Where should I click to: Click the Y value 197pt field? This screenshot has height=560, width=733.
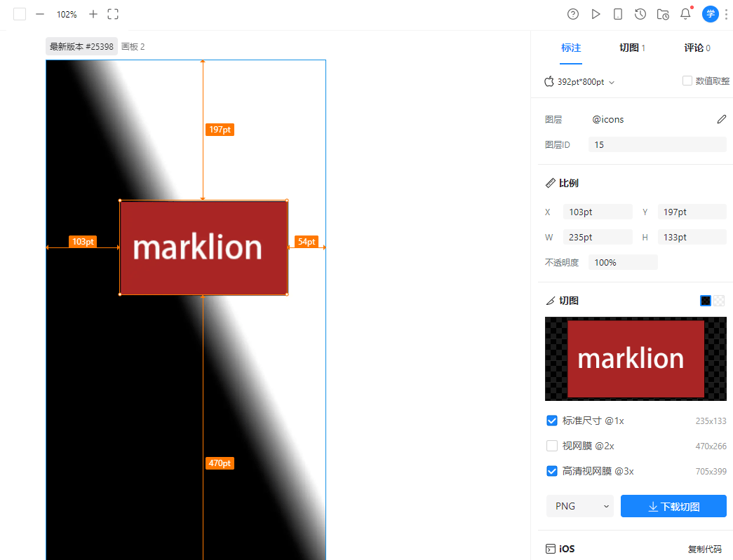tap(692, 212)
